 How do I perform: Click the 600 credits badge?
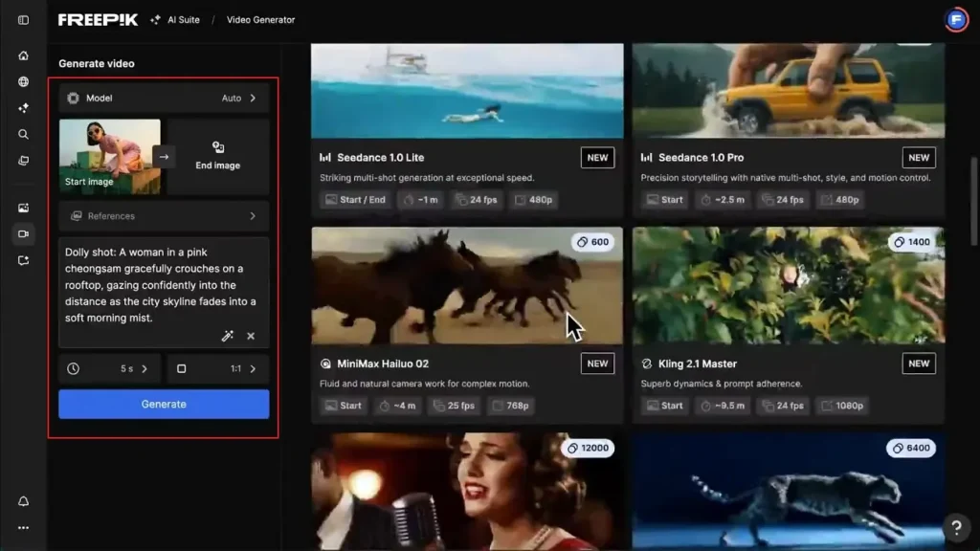point(592,242)
